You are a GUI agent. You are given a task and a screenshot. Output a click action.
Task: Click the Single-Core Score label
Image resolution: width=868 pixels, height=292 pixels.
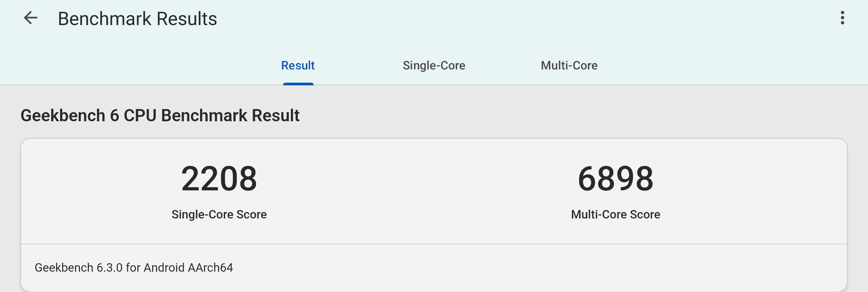[219, 214]
